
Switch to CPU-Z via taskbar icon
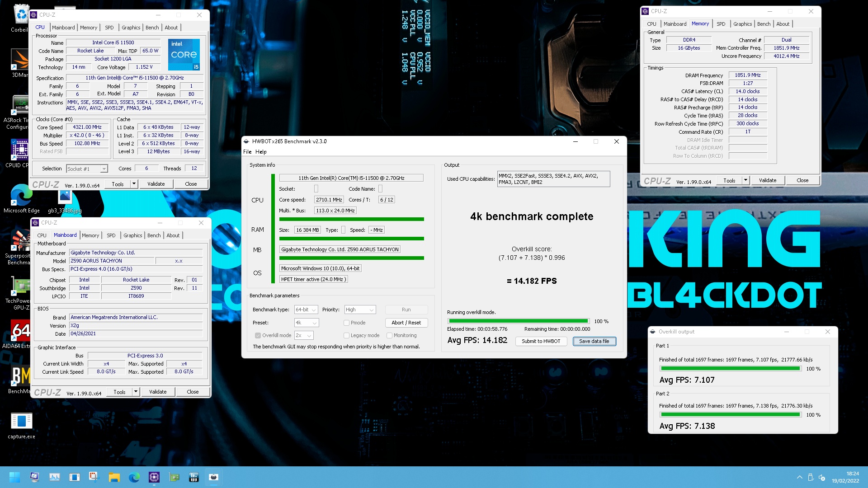coord(154,477)
